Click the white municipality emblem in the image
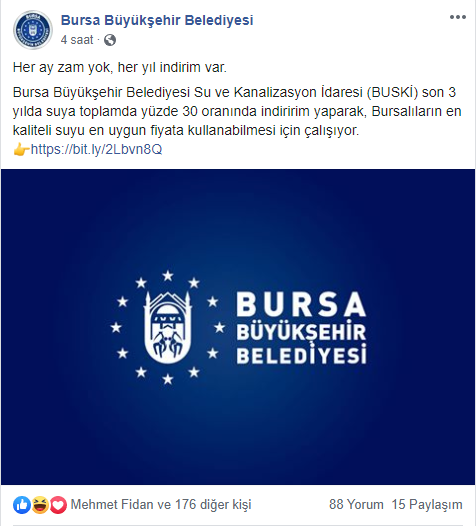The image size is (476, 526). (167, 328)
